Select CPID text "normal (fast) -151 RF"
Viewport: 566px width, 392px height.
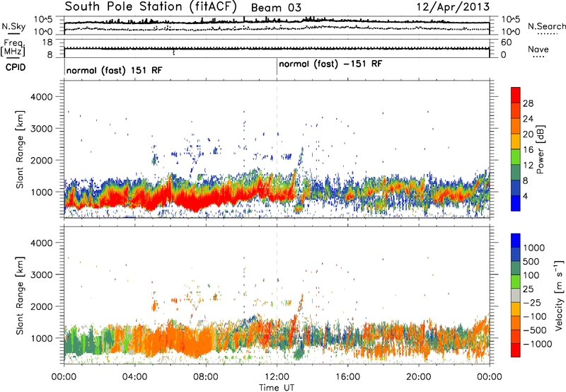click(330, 64)
